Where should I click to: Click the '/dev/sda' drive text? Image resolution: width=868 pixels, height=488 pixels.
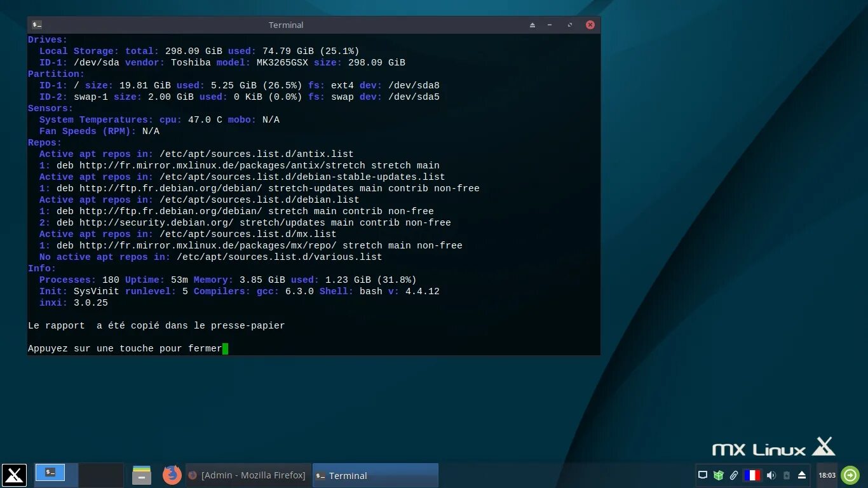tap(97, 62)
